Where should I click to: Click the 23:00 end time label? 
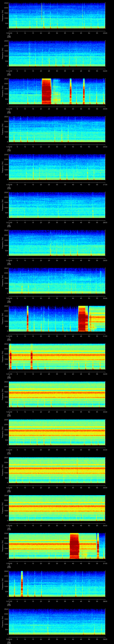[x=105, y=33]
